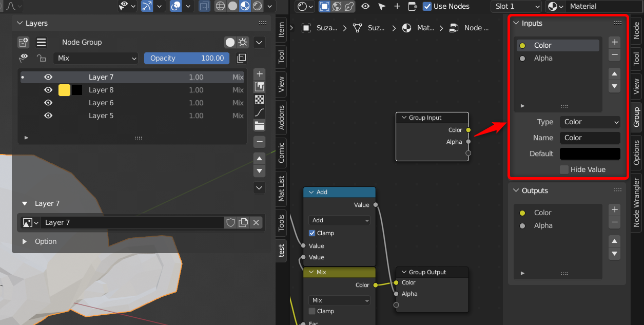Enable Clamp checkbox in Add node
The image size is (644, 325).
click(312, 233)
